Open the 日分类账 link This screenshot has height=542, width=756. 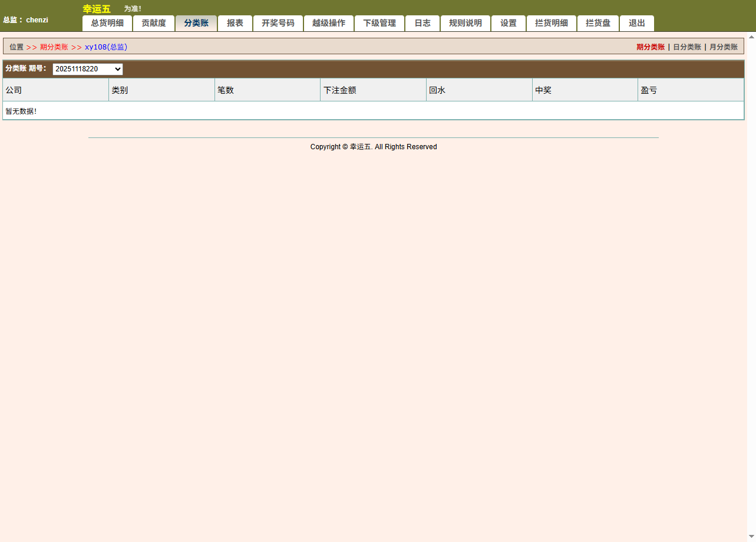click(687, 47)
